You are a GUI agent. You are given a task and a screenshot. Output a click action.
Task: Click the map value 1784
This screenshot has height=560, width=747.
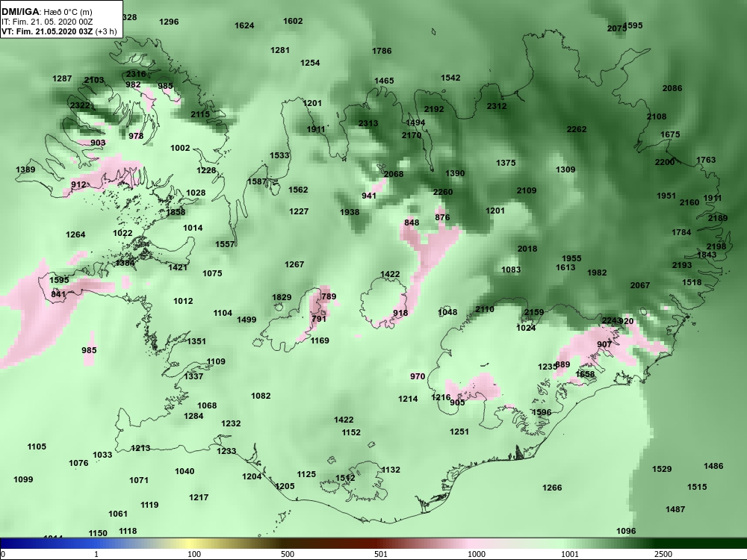click(x=681, y=232)
